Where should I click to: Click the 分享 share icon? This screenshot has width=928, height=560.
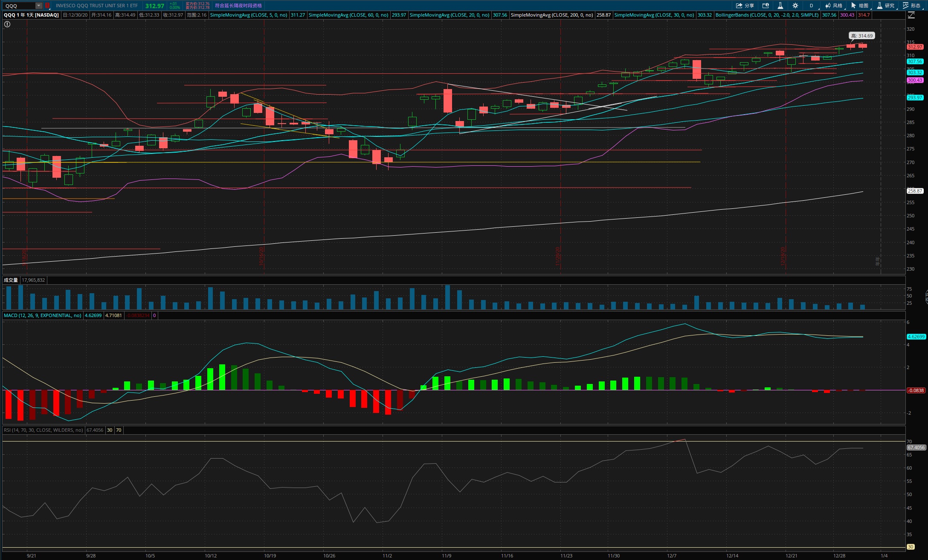pyautogui.click(x=744, y=6)
